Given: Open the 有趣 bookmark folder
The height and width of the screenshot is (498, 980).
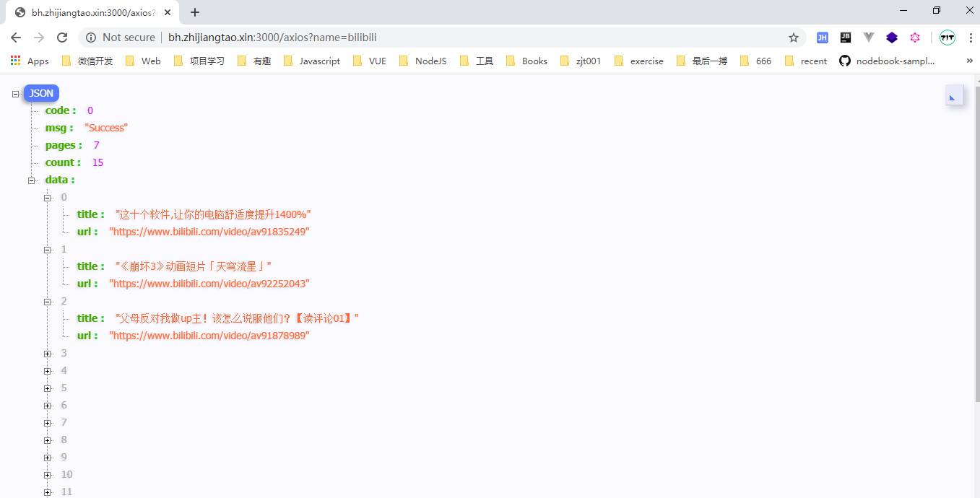Looking at the screenshot, I should 254,61.
